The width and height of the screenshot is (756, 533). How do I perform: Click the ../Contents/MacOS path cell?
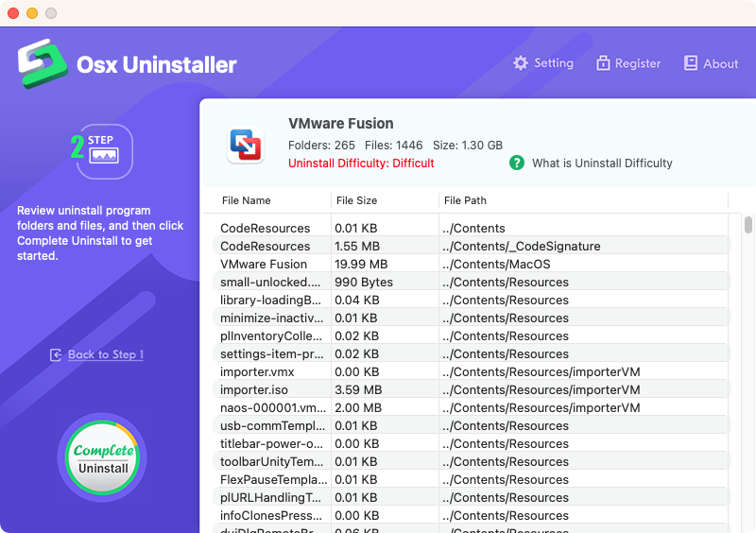(496, 265)
